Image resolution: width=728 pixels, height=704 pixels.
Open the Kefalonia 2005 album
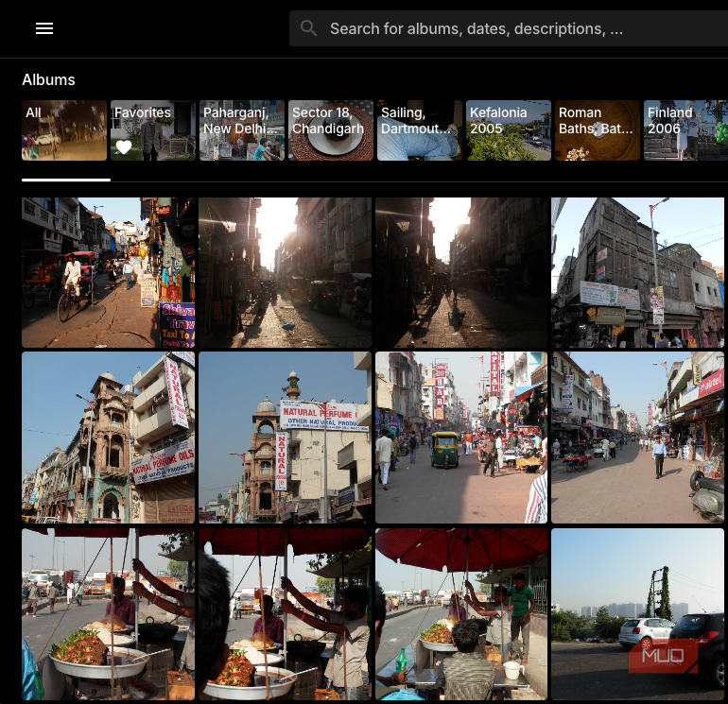(x=509, y=130)
